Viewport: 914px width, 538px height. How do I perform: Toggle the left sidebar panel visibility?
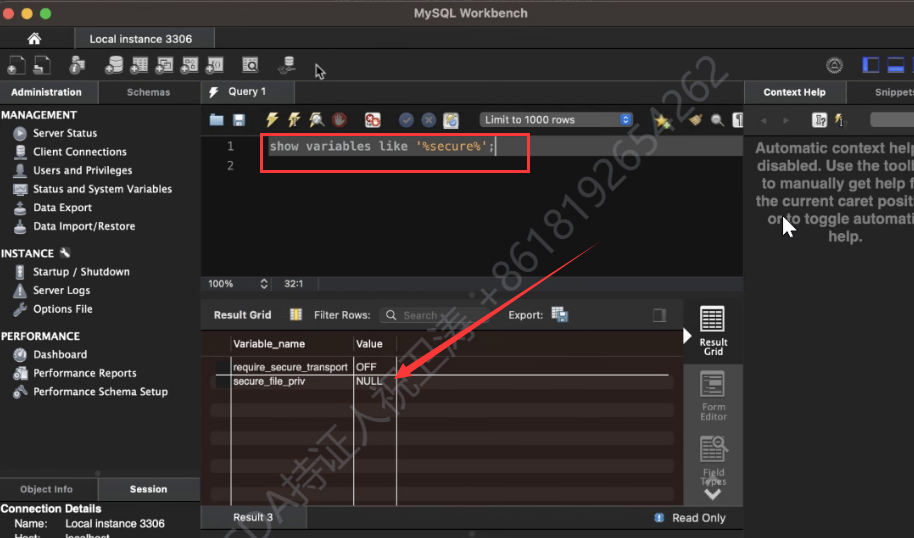coord(870,65)
